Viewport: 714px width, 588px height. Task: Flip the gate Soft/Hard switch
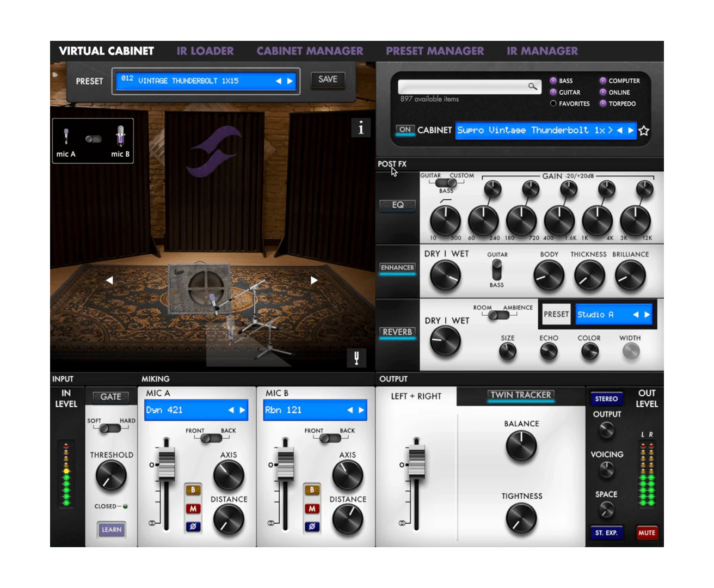click(x=110, y=428)
